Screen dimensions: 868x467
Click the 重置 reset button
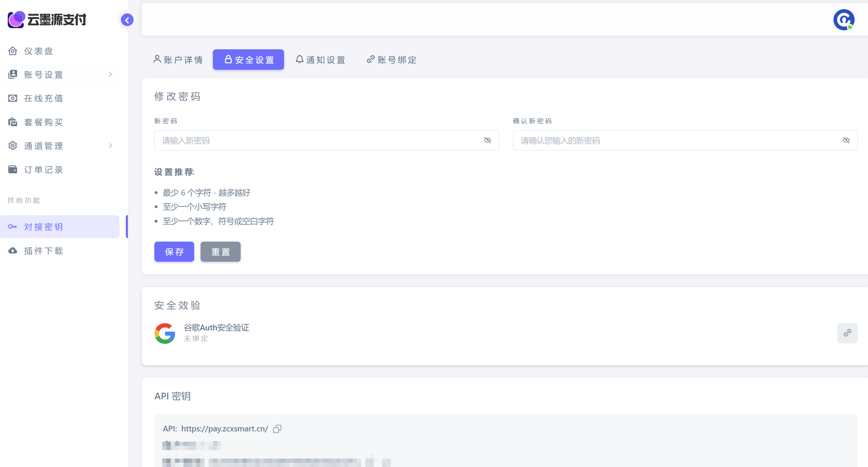coord(221,252)
